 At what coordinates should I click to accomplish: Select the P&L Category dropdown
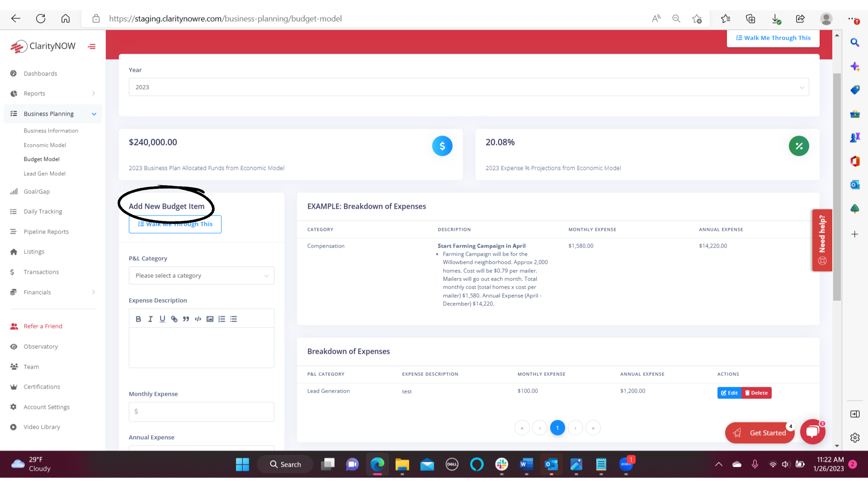(x=202, y=275)
